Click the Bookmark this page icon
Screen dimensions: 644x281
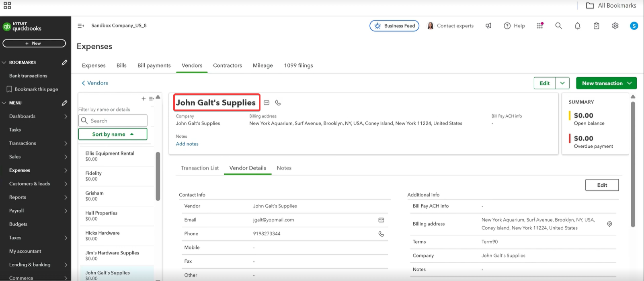(9, 89)
